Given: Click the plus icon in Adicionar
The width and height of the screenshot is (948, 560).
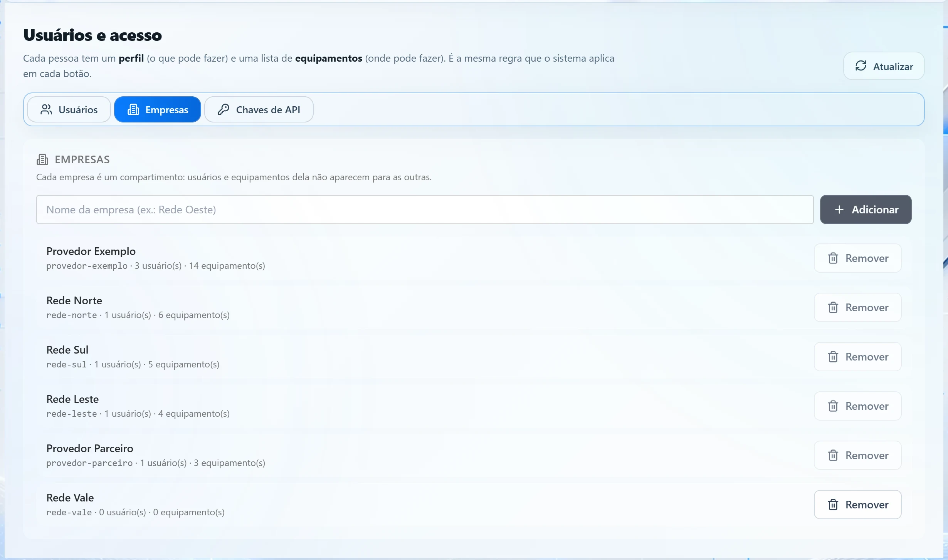Looking at the screenshot, I should [x=839, y=210].
